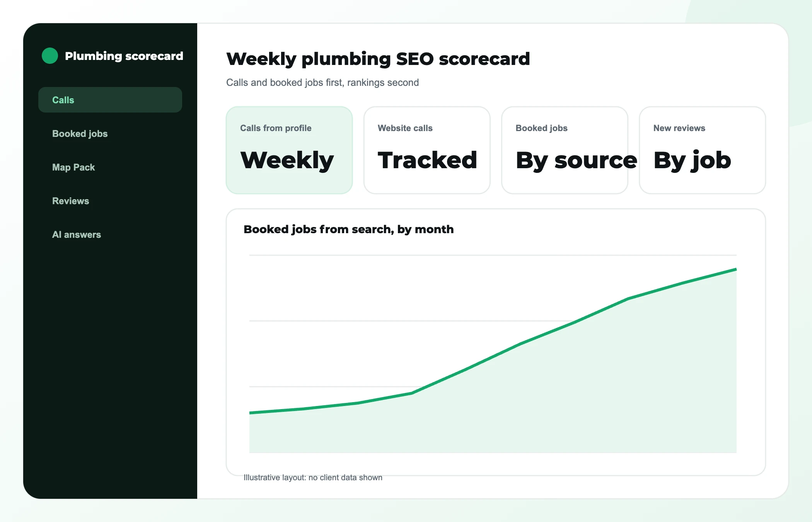Click the Booked jobs By source card

565,150
